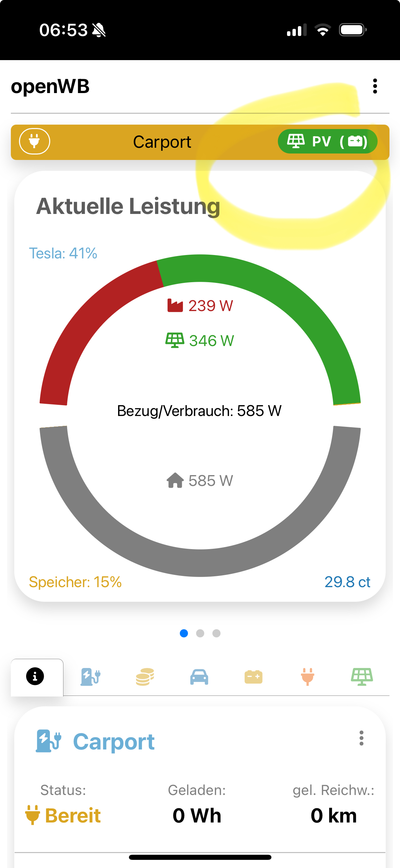
Task: Tap the Carport card title link
Action: tap(114, 742)
